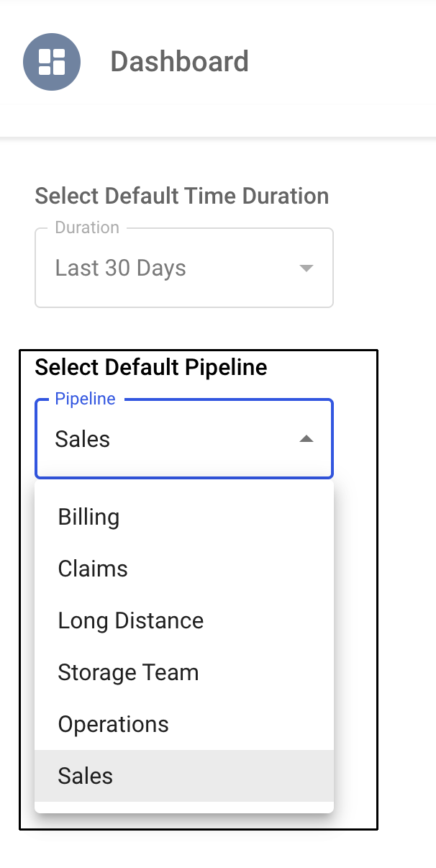Click the 'Sales' value in Pipeline field

pyautogui.click(x=83, y=439)
